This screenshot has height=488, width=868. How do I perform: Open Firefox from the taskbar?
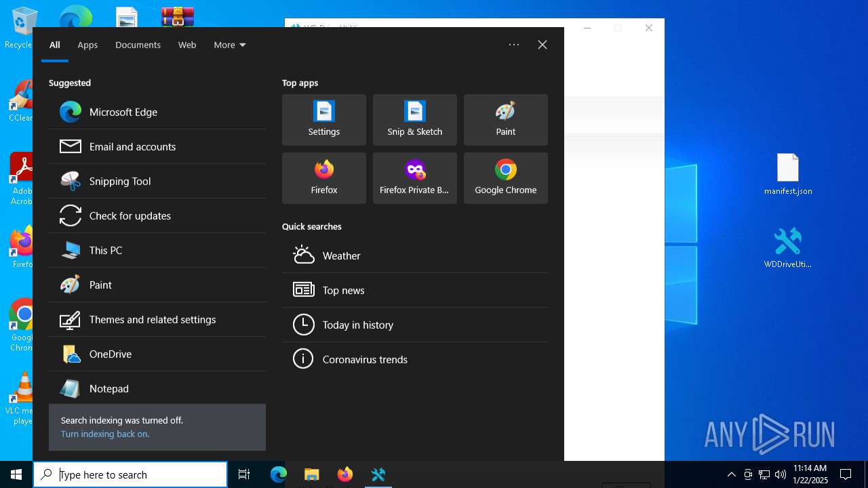tap(345, 474)
